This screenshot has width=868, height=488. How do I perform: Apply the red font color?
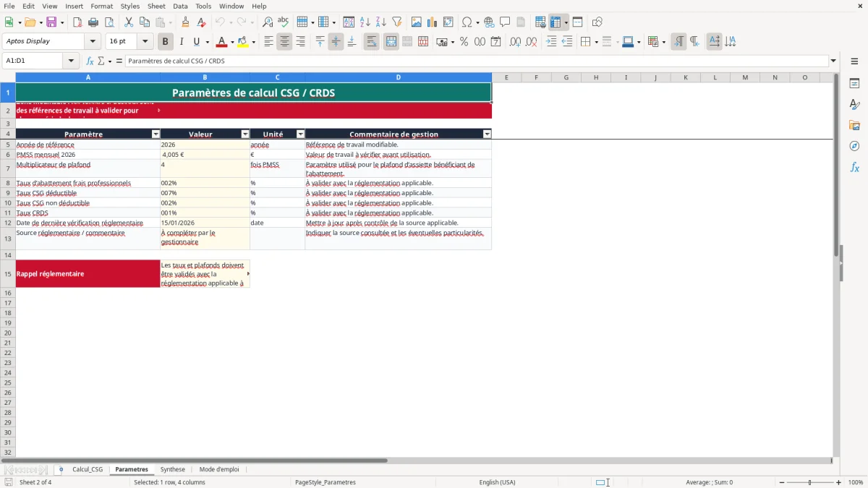[x=222, y=42]
